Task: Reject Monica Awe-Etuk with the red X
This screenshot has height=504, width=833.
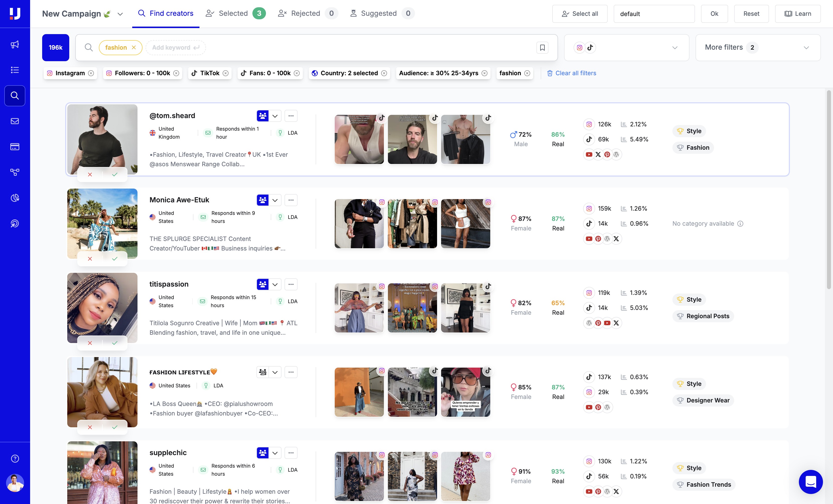Action: 90,259
